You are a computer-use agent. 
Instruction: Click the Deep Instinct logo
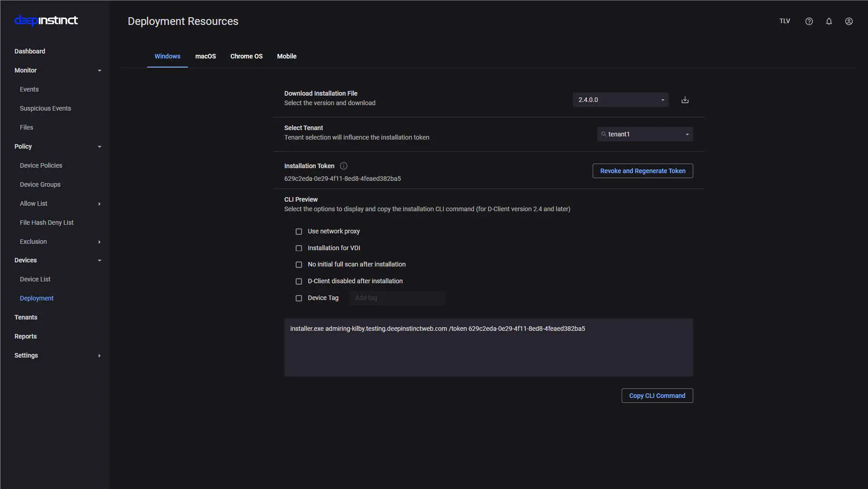[46, 20]
